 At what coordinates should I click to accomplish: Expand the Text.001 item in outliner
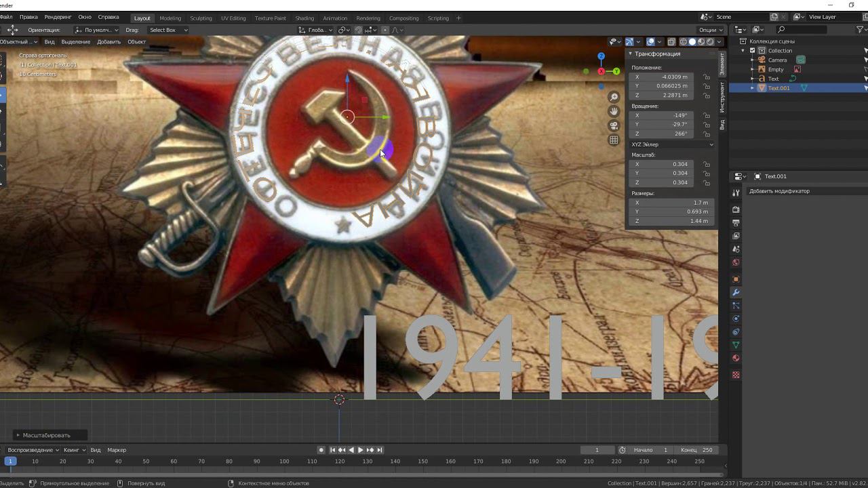tap(752, 88)
